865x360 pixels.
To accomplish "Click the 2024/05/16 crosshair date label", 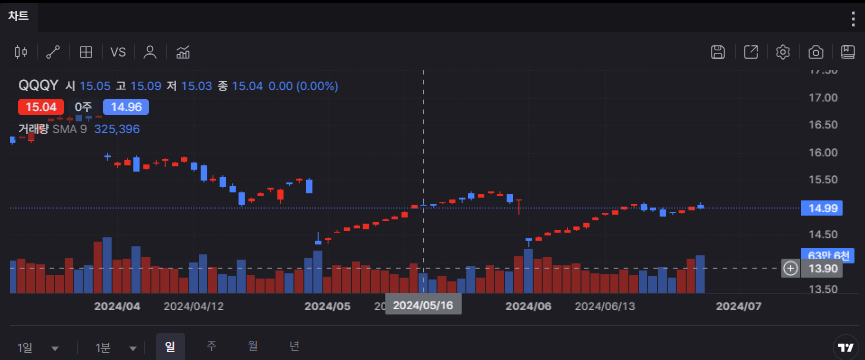I will (x=423, y=305).
